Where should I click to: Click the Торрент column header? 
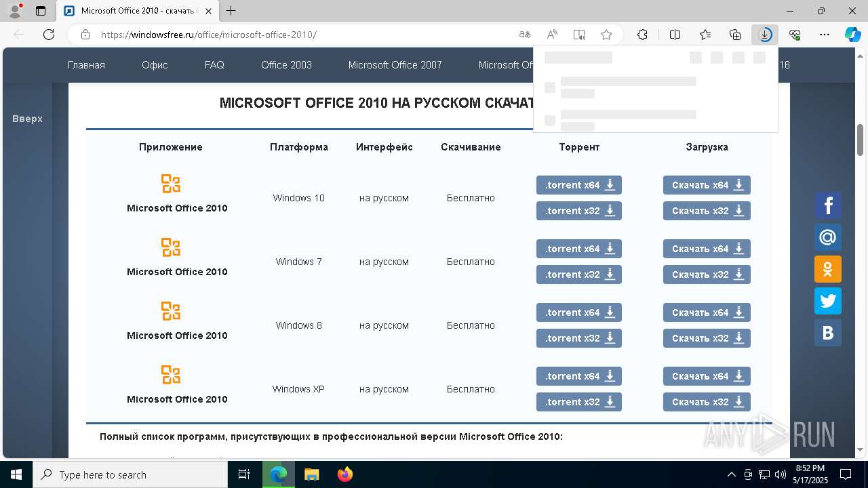(579, 147)
